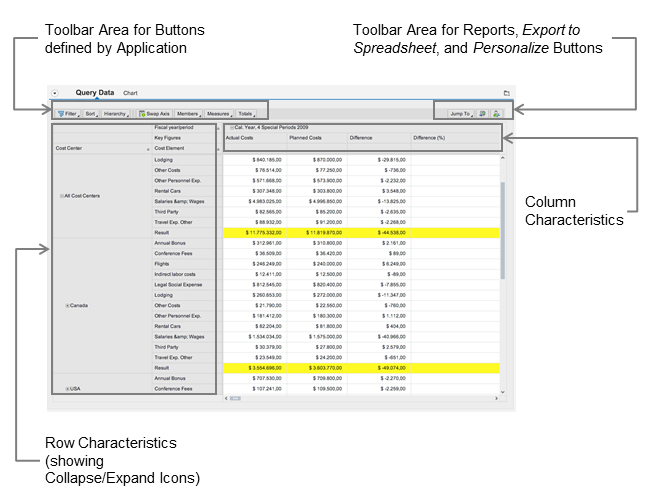The height and width of the screenshot is (502, 660).
Task: Click the $ -29.815,00 difference cell
Action: pos(379,160)
